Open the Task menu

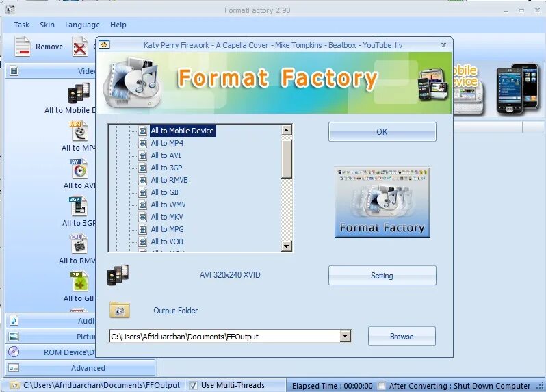22,25
